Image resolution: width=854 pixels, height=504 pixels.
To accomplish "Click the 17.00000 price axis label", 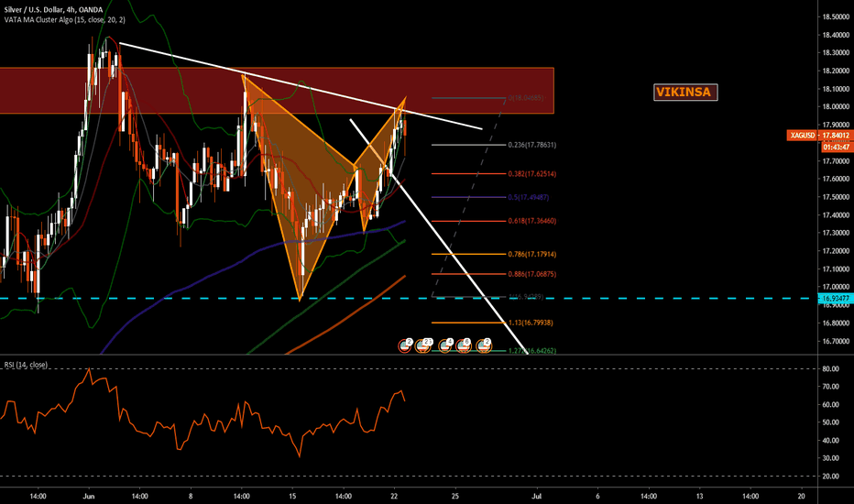I will click(836, 287).
